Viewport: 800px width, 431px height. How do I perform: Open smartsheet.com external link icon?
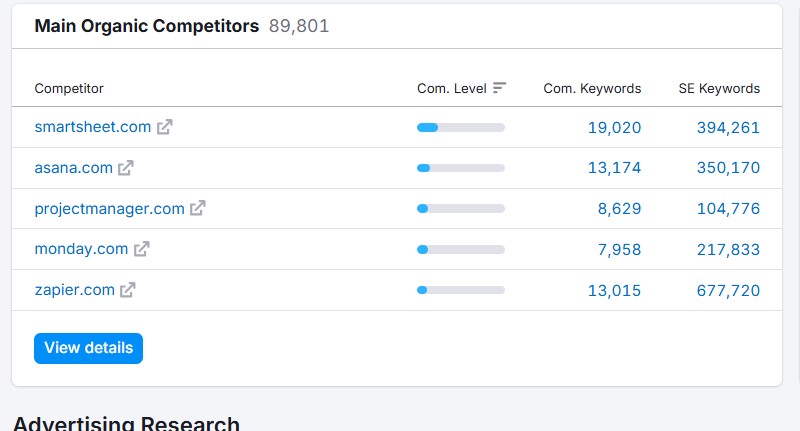[164, 127]
